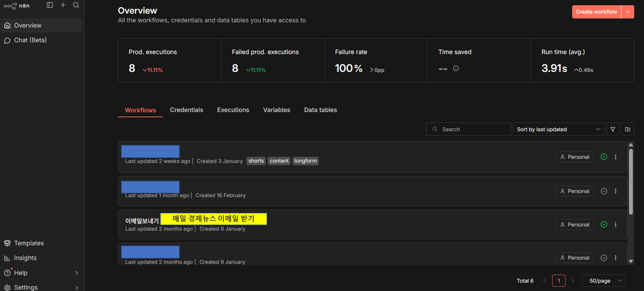The height and width of the screenshot is (291, 644).
Task: Open the three-dot menu of 이메일보내기 workflow
Action: [616, 224]
